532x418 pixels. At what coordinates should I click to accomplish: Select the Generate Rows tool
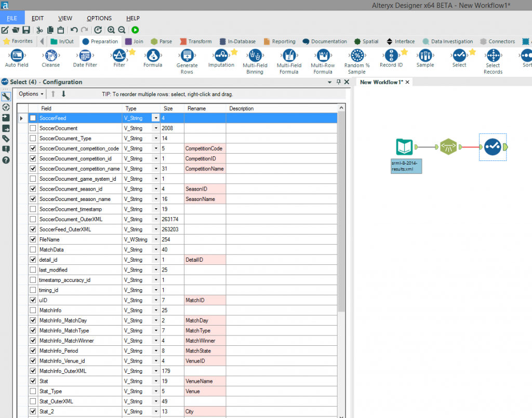point(187,61)
